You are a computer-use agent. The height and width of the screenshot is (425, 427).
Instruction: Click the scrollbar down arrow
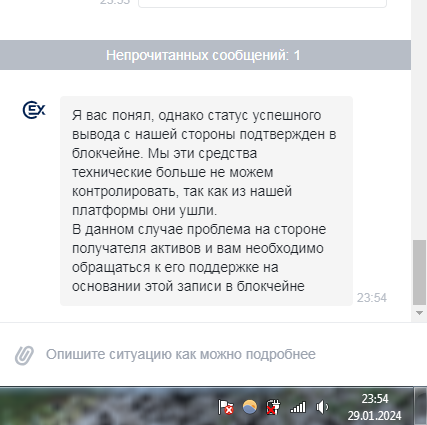point(419,313)
